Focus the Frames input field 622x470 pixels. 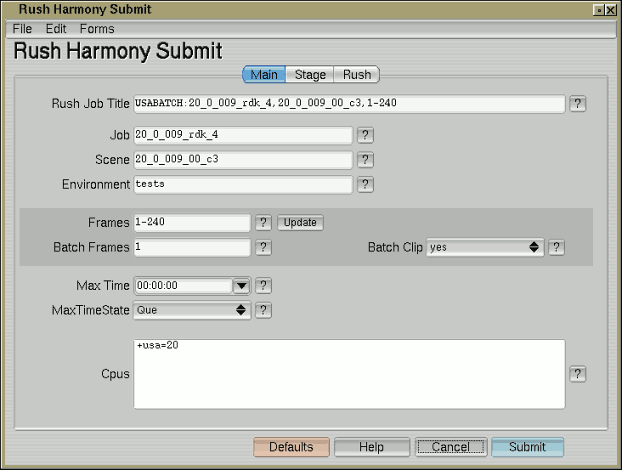pos(192,223)
